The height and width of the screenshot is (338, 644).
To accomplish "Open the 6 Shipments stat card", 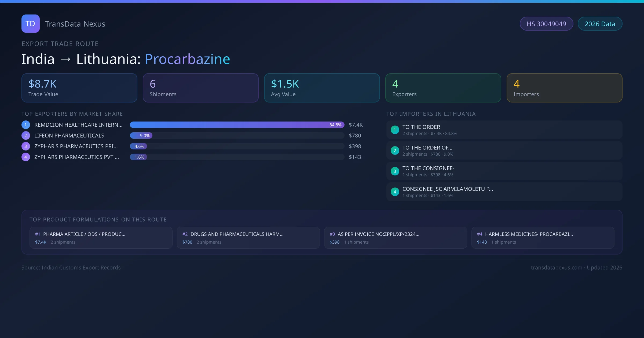I will tap(200, 88).
